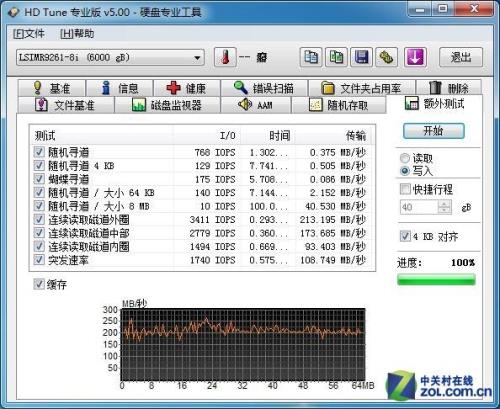Click the copy screenshot to clipboard icon

[336, 57]
